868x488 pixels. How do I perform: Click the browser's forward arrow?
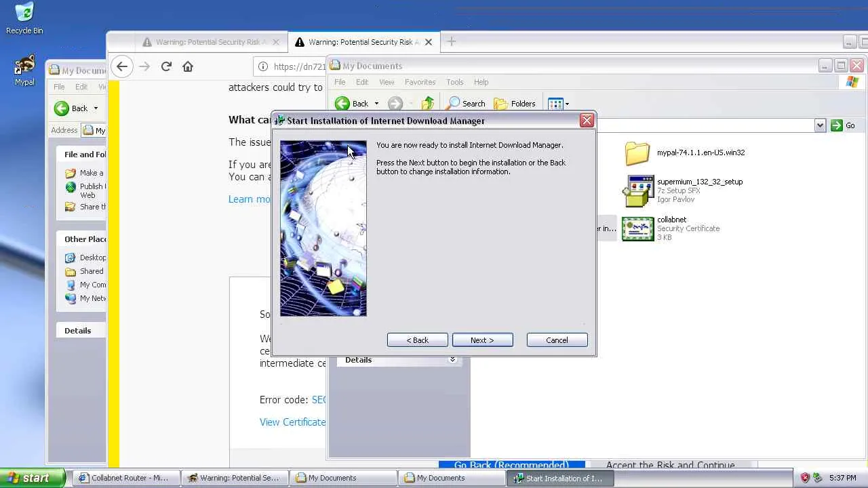pos(144,66)
